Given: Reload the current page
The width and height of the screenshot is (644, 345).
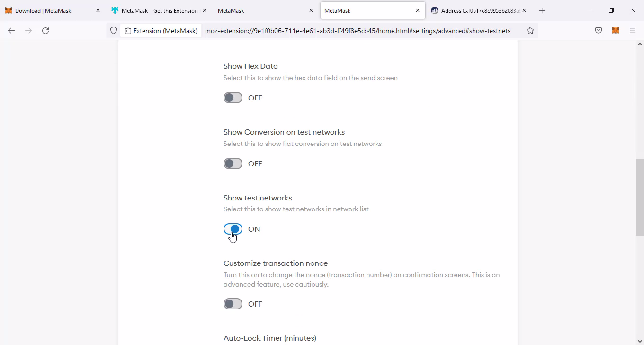Looking at the screenshot, I should 45,31.
